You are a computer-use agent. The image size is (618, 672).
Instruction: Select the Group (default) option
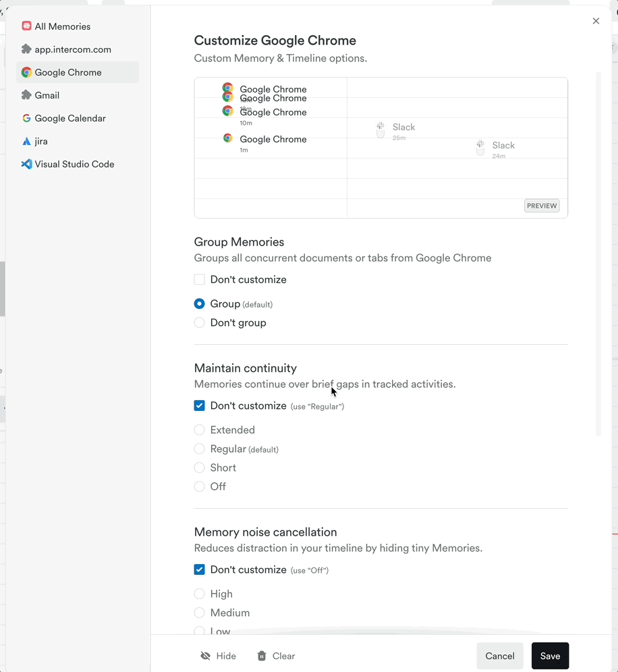pyautogui.click(x=200, y=304)
